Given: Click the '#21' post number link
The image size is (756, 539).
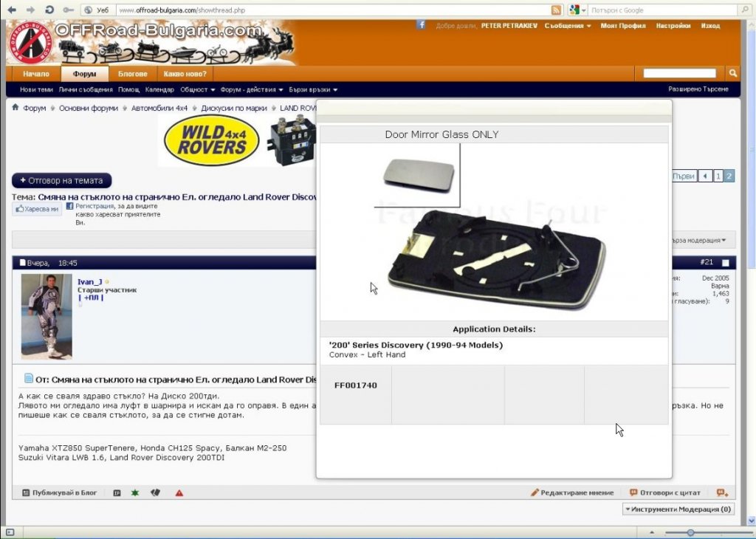Looking at the screenshot, I should click(707, 262).
